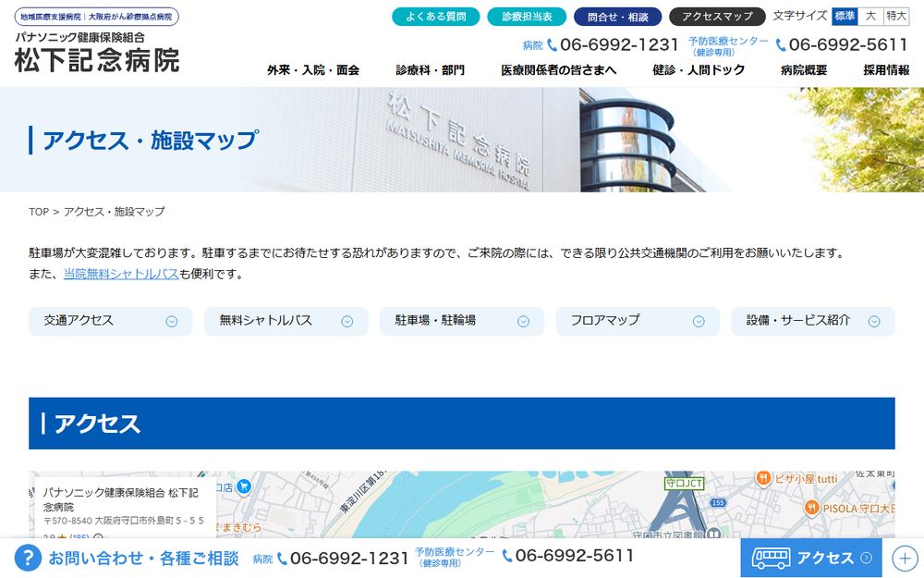Open the アクセスマップ button in header
Image resolution: width=924 pixels, height=578 pixels.
pos(717,17)
